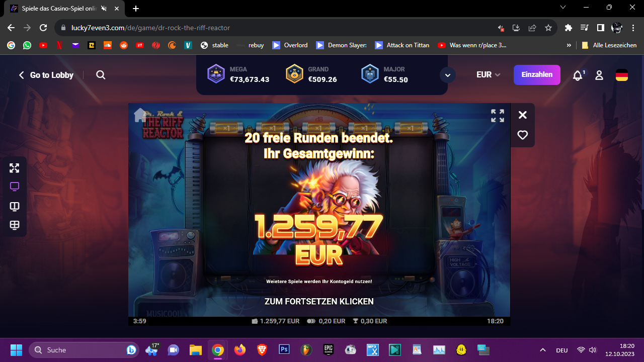
Task: Change language via the German flag
Action: point(622,75)
